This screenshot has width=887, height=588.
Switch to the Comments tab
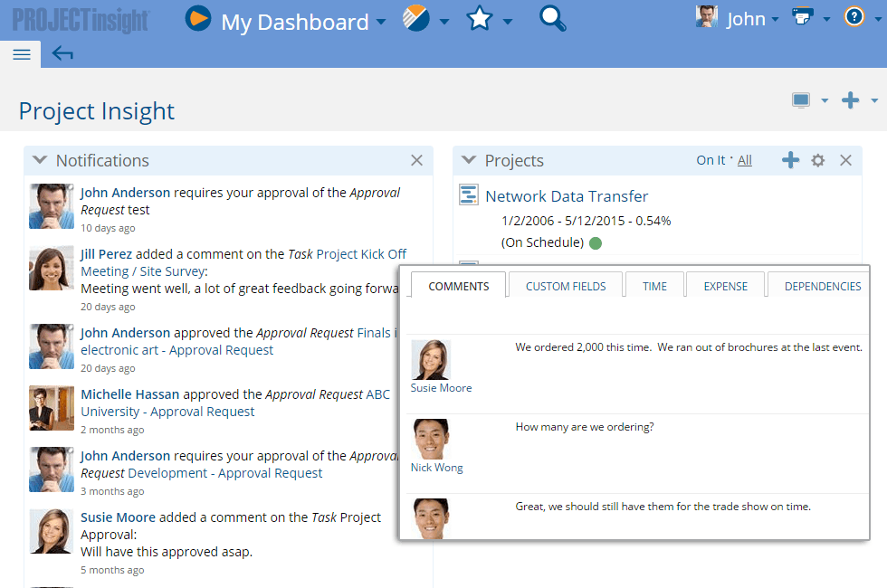459,286
